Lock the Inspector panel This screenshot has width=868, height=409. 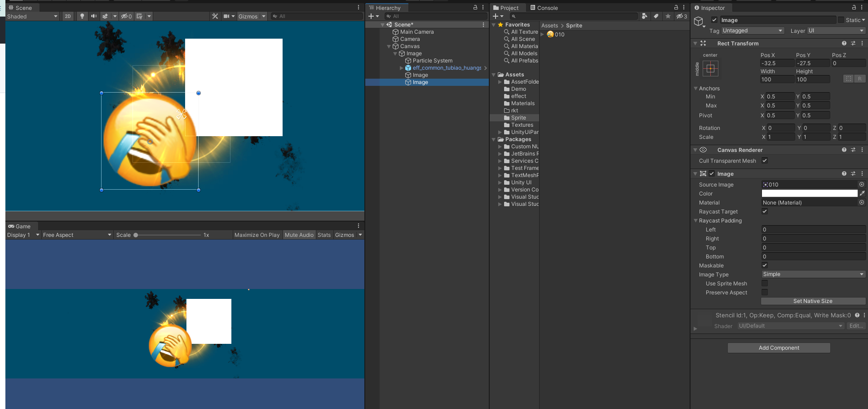854,8
